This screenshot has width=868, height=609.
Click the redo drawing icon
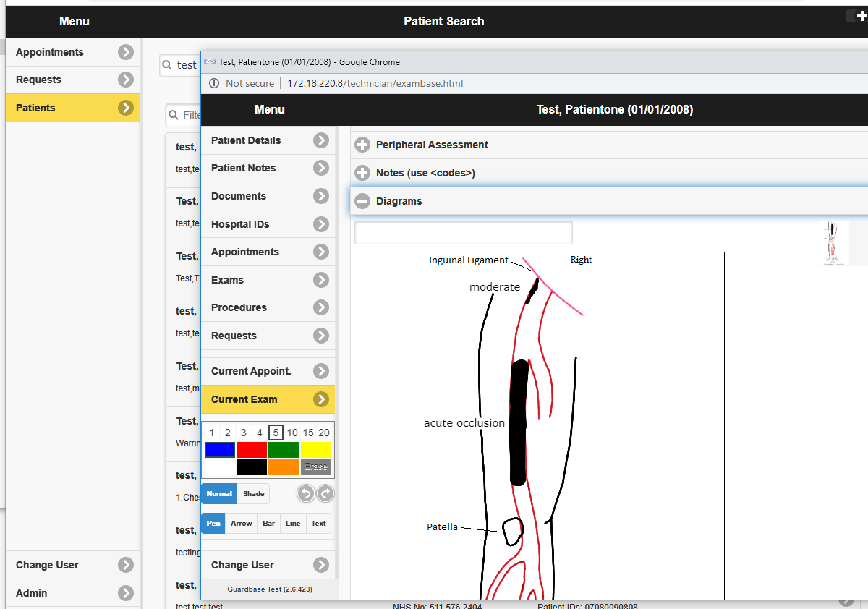(x=325, y=494)
